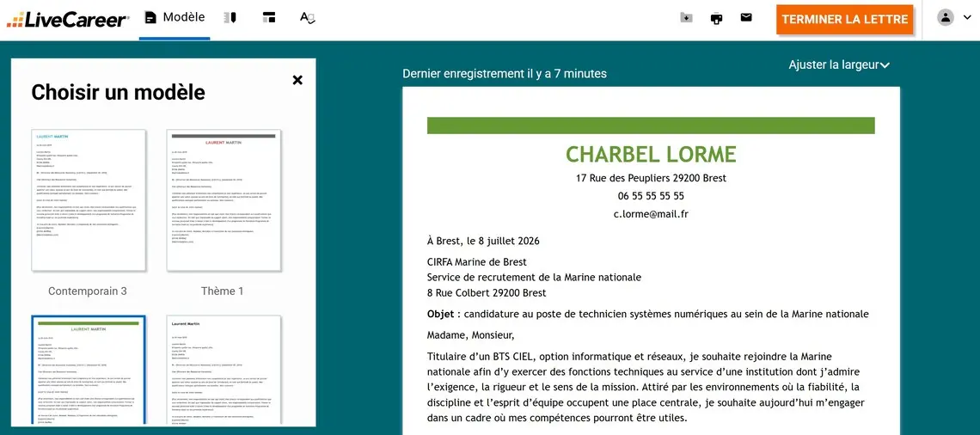Click the 8 Rue Colbert 29200 Brest line
Image resolution: width=980 pixels, height=435 pixels.
pyautogui.click(x=487, y=293)
